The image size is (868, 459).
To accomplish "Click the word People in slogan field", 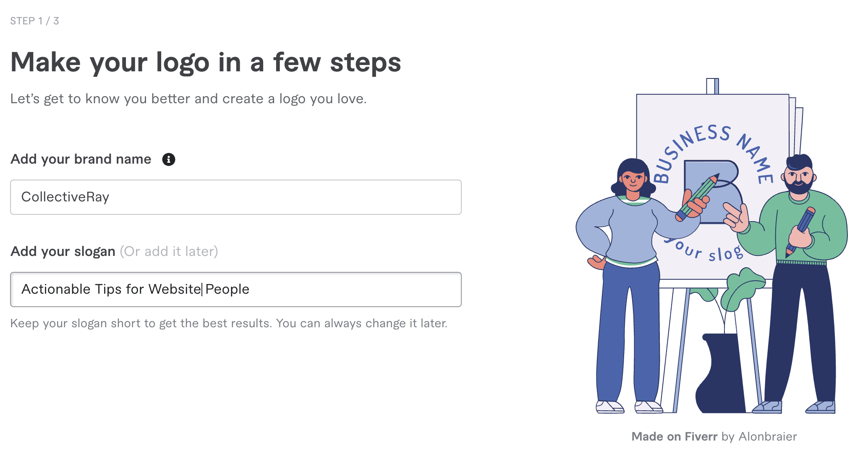I will click(227, 289).
